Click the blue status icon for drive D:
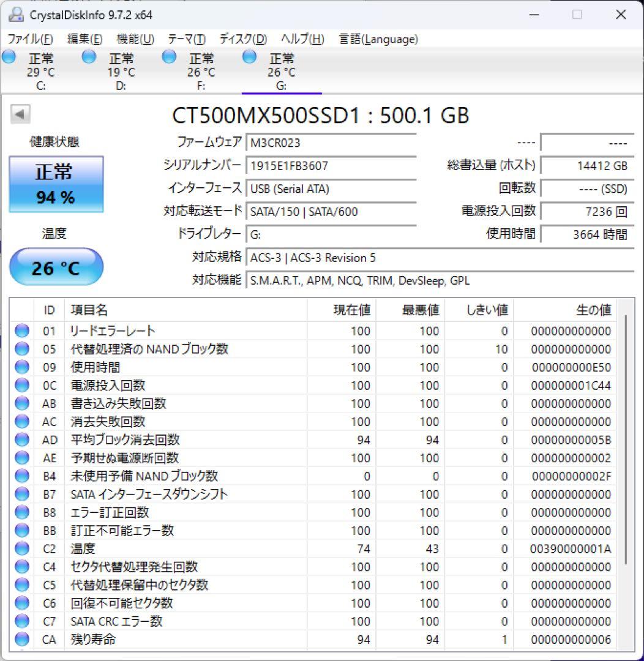644x661 pixels. [88, 56]
